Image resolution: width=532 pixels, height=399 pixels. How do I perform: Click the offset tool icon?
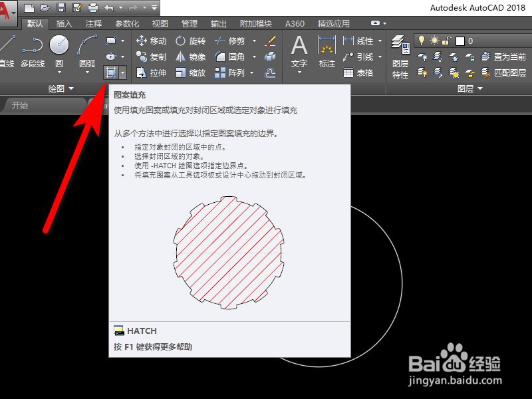[271, 72]
